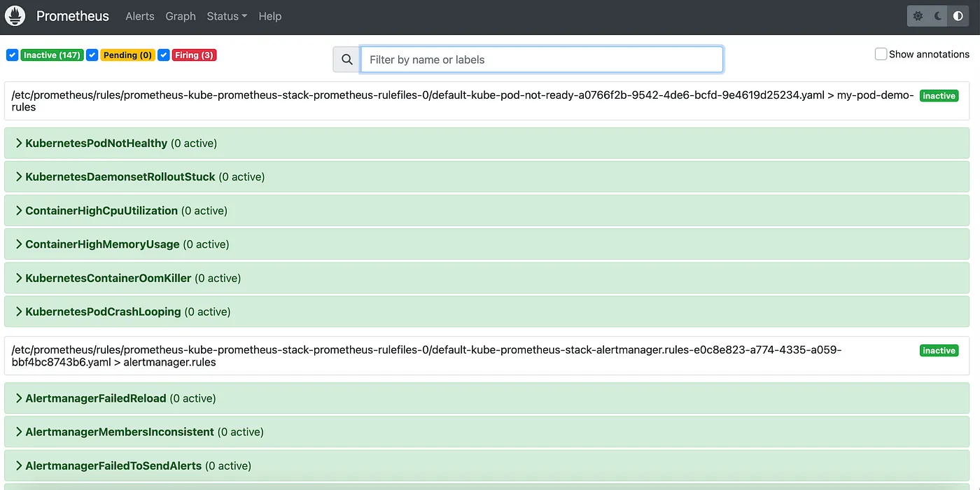980x490 pixels.
Task: Open the Help page in navbar
Action: tap(269, 16)
